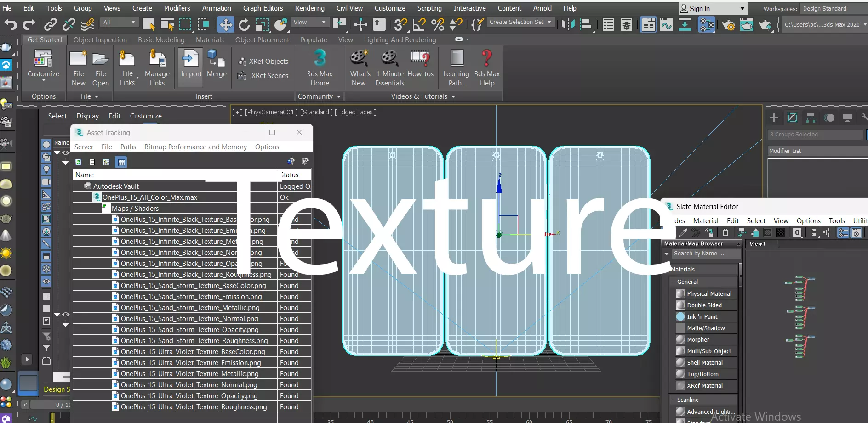This screenshot has height=423, width=868.
Task: Activate the Unlink Selection tool
Action: pyautogui.click(x=69, y=24)
